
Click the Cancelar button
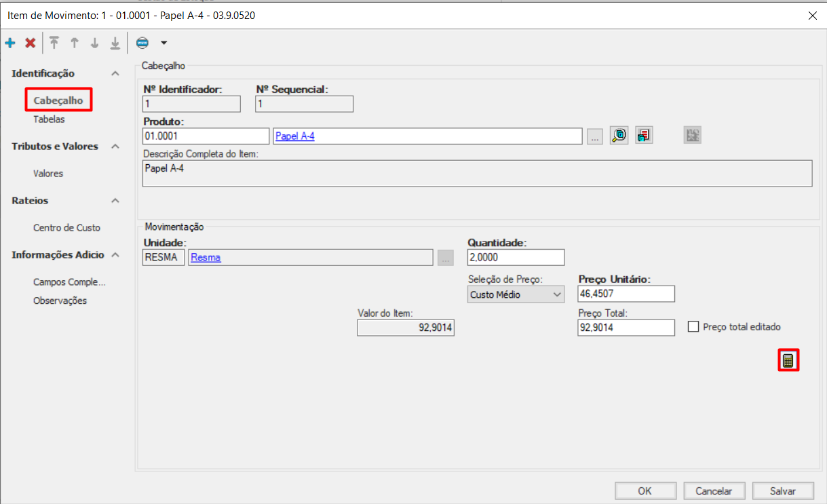tap(714, 491)
